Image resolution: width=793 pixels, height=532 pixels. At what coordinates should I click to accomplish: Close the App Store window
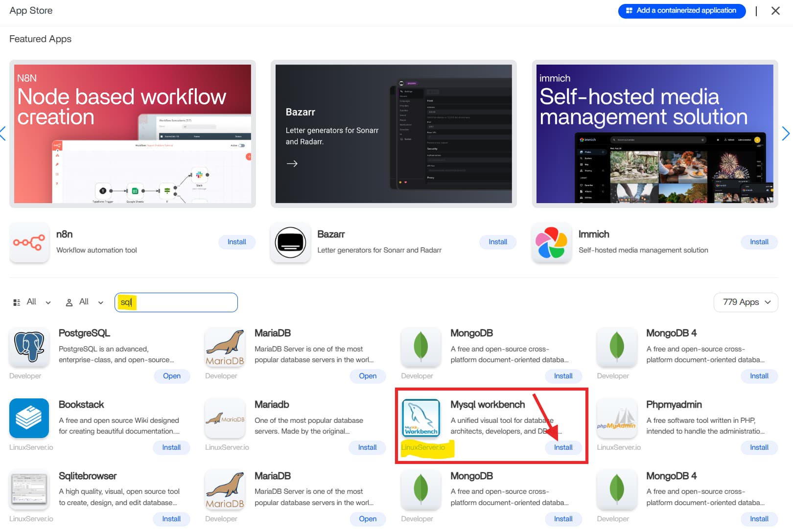coord(775,11)
